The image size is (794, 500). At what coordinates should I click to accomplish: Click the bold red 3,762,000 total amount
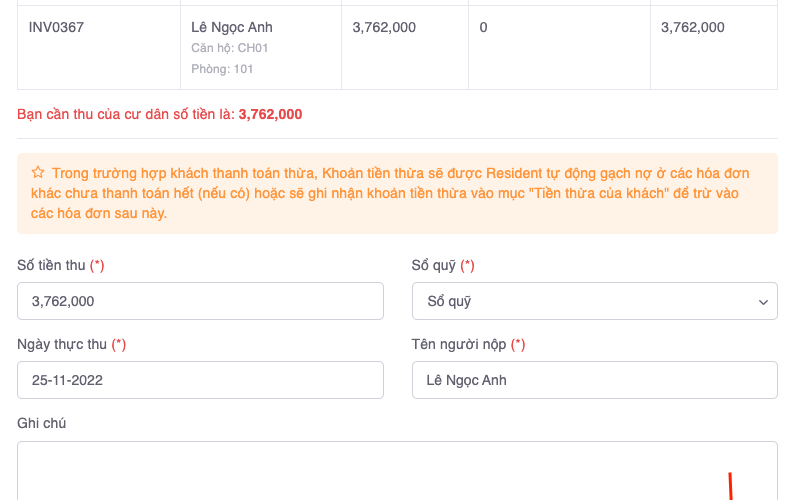click(270, 114)
